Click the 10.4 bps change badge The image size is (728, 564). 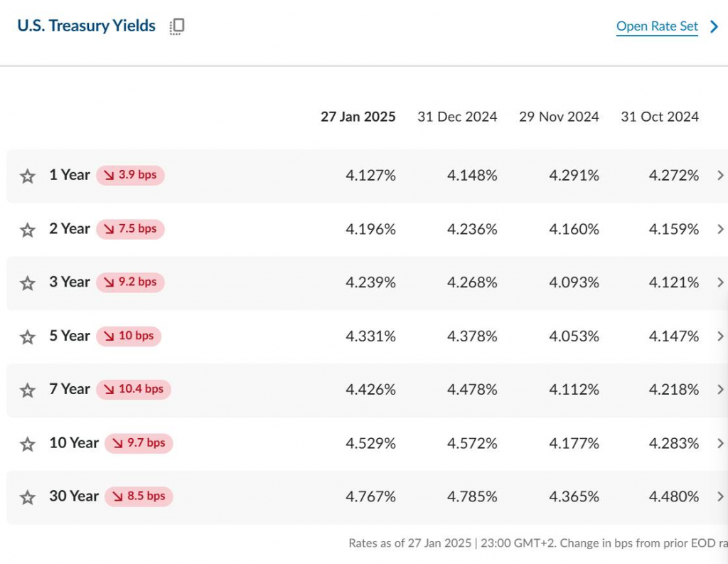(134, 389)
